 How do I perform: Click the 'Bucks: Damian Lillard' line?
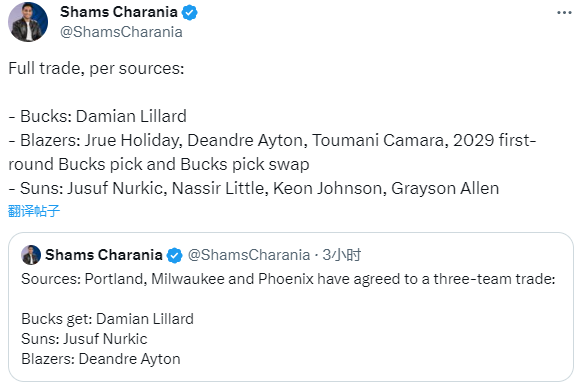tap(97, 116)
